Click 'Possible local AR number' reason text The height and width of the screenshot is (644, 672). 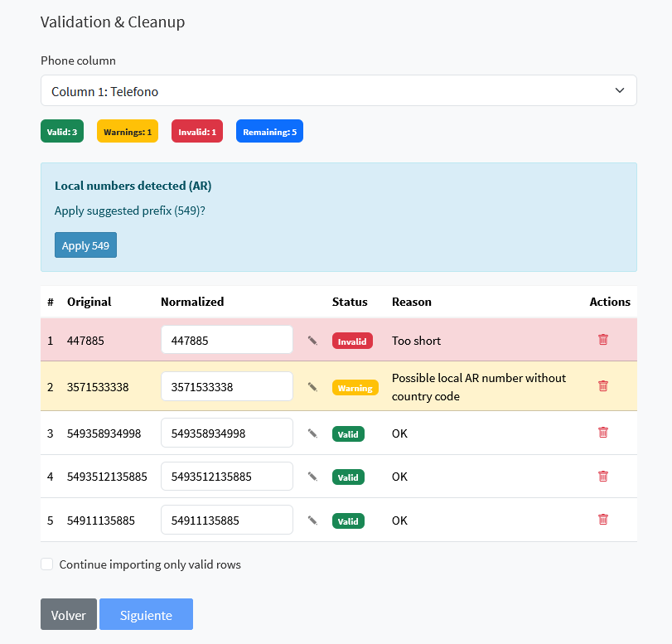(479, 387)
